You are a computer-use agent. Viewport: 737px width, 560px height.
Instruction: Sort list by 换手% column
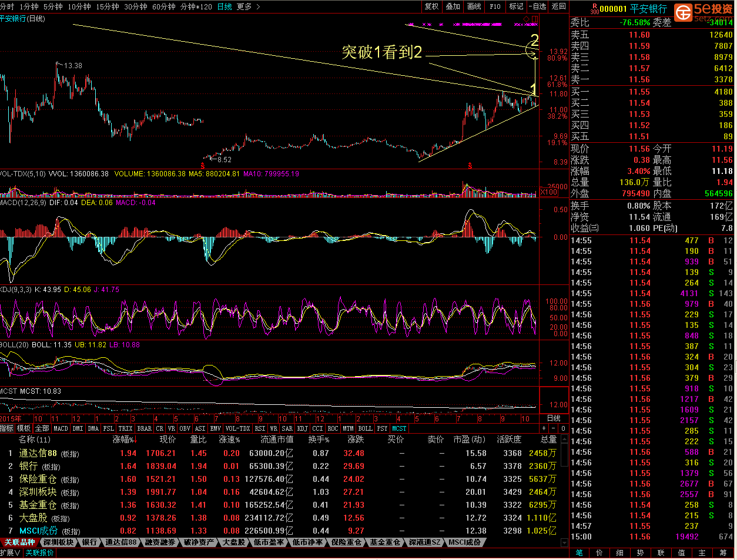tap(319, 440)
